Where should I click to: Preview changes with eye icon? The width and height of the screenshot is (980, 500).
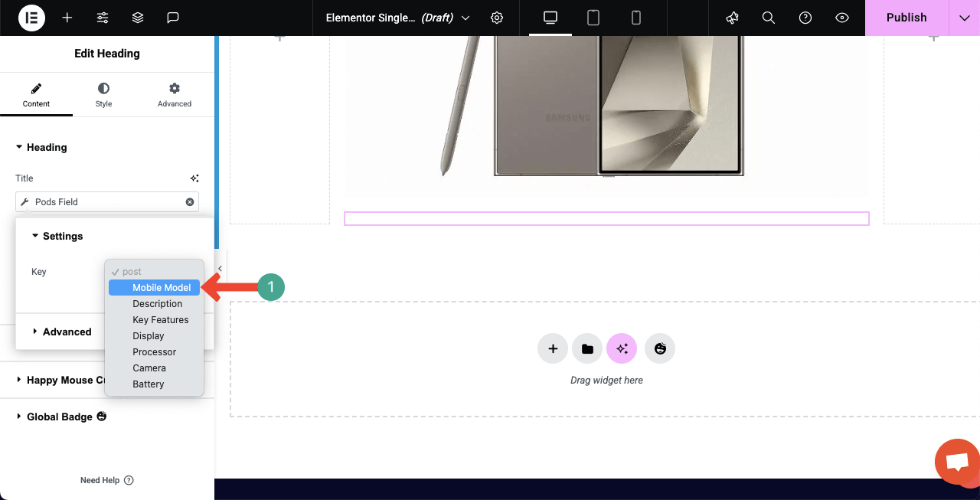842,18
